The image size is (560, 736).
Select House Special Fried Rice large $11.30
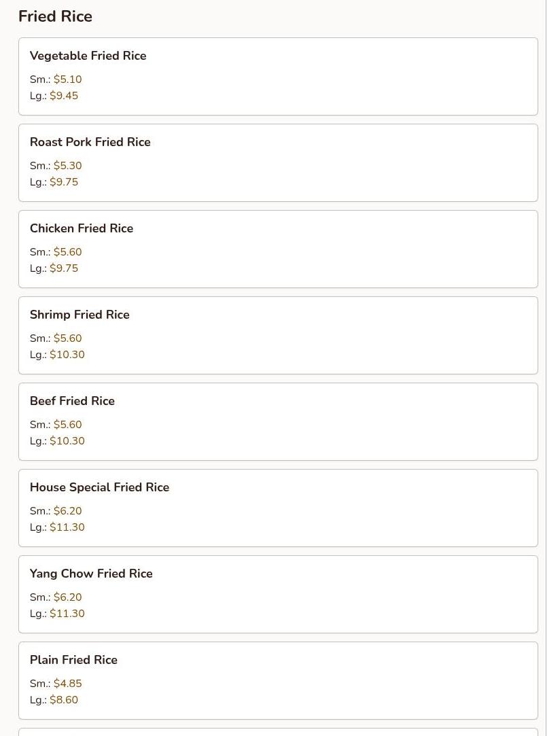(x=67, y=527)
